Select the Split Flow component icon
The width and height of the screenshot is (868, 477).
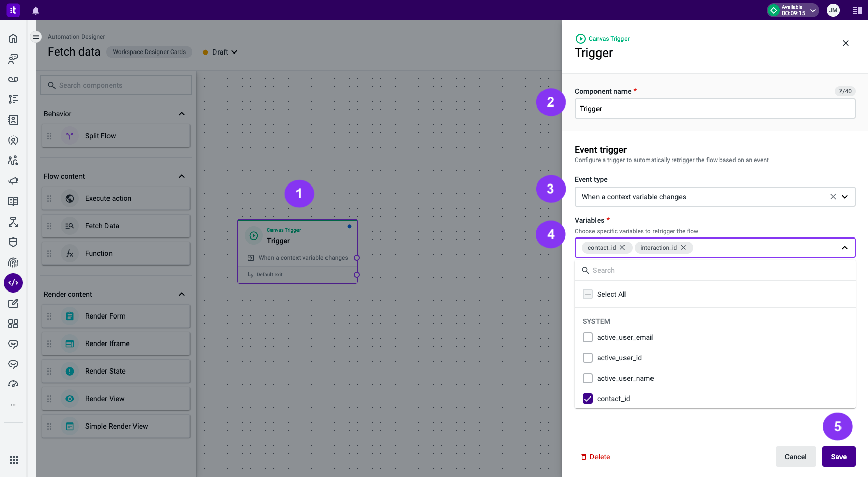(x=70, y=136)
